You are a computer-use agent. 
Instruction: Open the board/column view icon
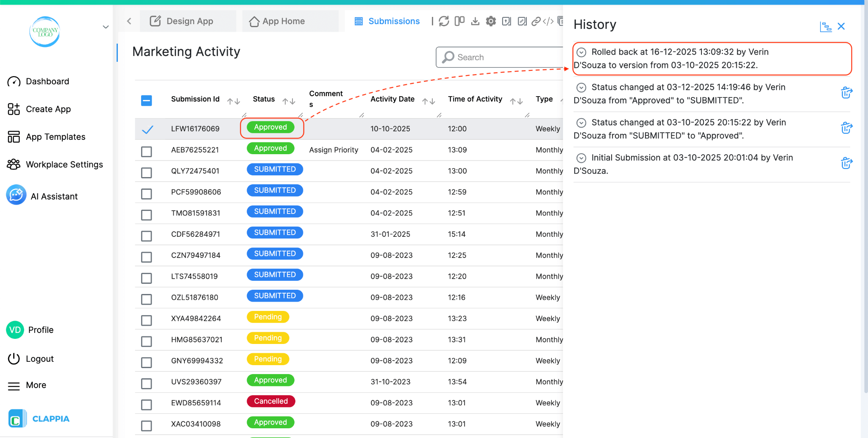(459, 21)
